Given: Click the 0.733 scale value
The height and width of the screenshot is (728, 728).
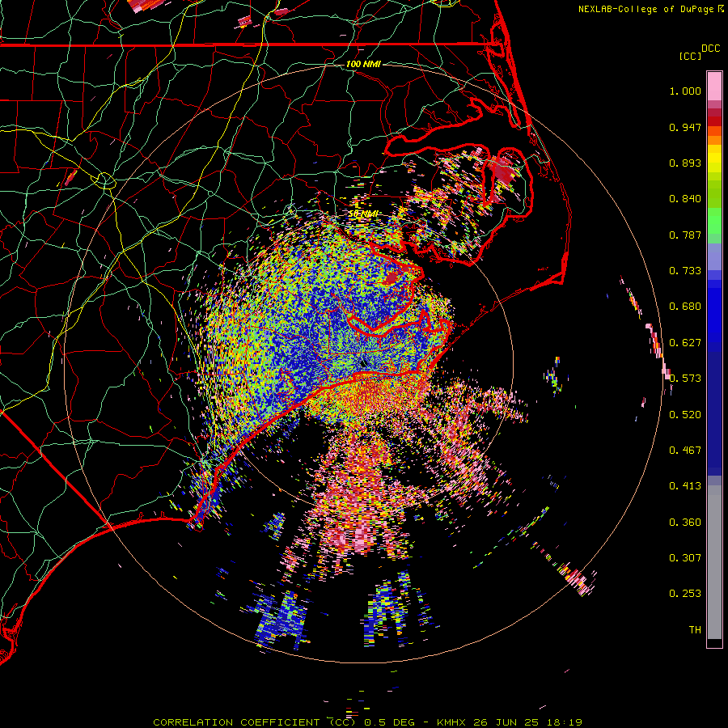Looking at the screenshot, I should (685, 271).
